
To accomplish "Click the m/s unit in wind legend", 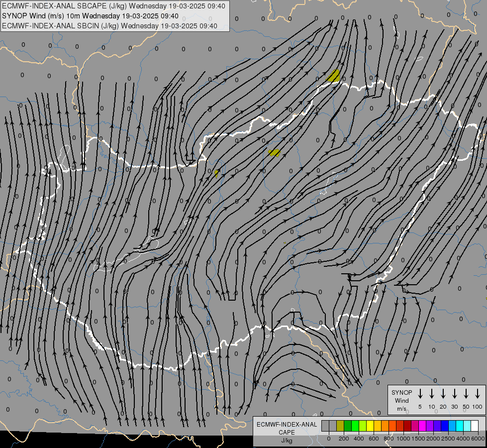I will [401, 409].
